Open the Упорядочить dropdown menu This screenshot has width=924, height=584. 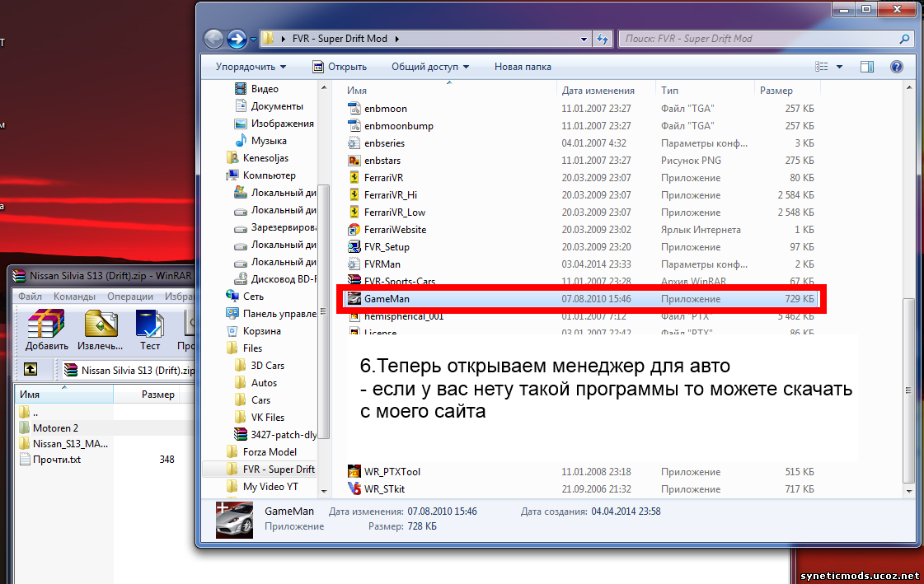point(251,67)
